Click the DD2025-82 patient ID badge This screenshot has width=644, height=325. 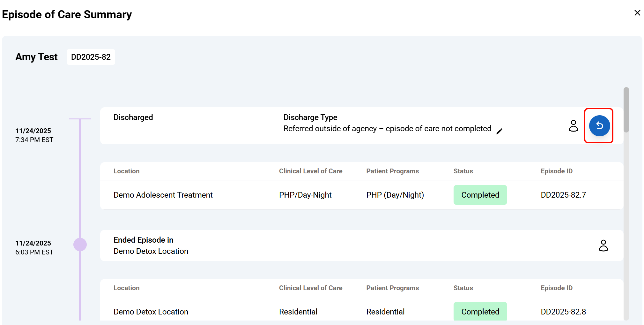tap(91, 57)
